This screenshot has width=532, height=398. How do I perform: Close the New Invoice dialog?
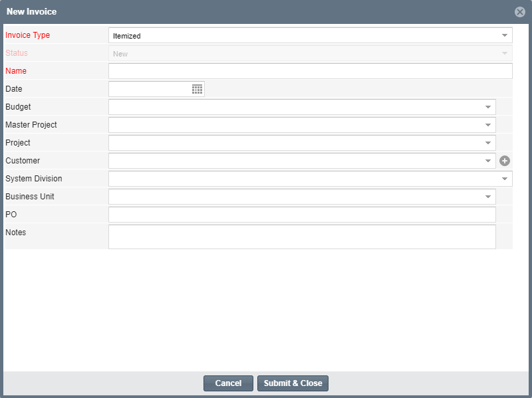tap(520, 11)
